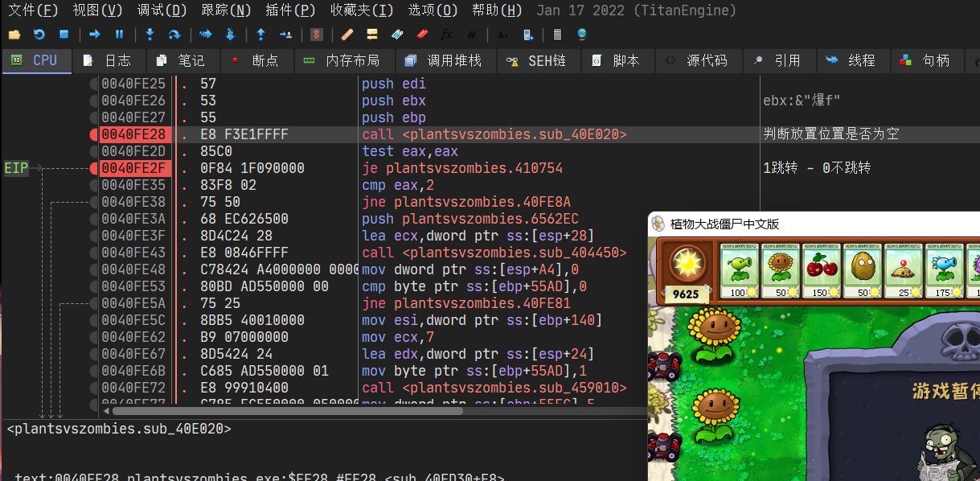This screenshot has width=980, height=481.
Task: Toggle breakpoint dot at address 0040FE25
Action: 93,84
